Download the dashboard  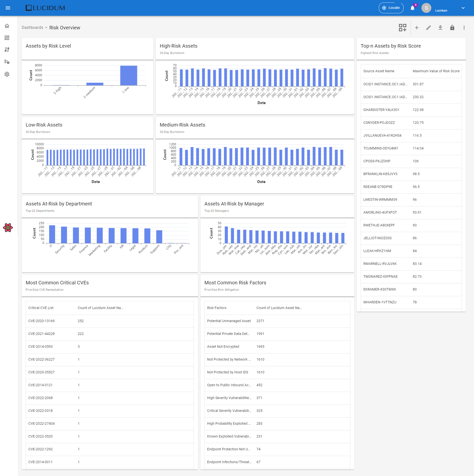coord(440,28)
